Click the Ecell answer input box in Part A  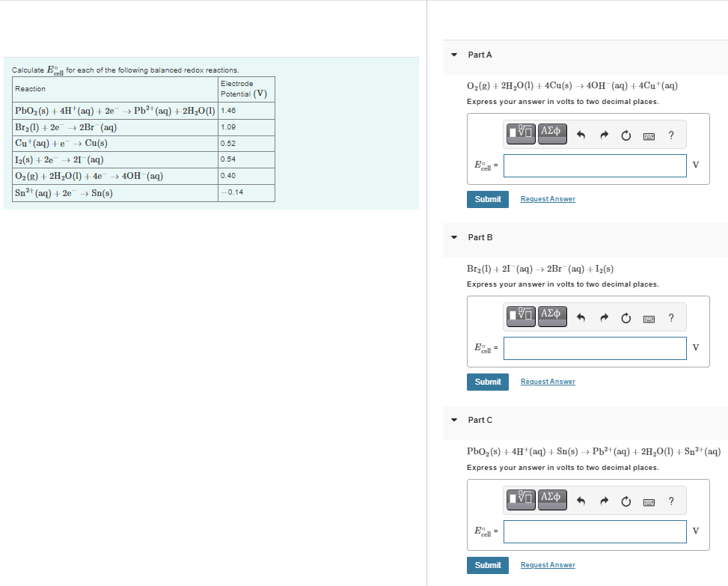(x=594, y=165)
